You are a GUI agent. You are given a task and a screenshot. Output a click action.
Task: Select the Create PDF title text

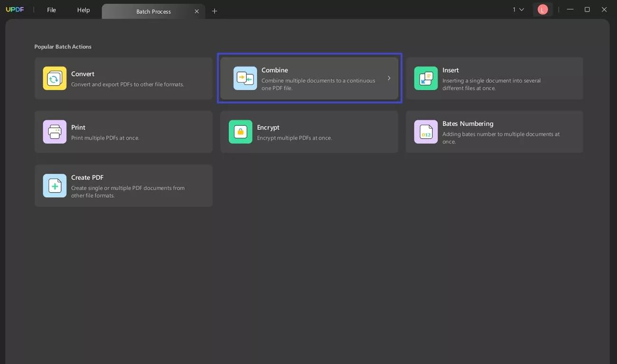click(x=87, y=177)
